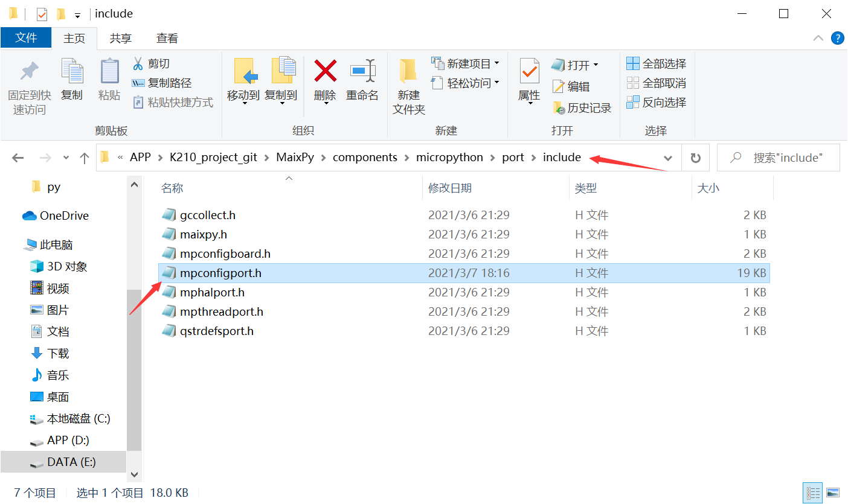This screenshot has height=504, width=848.
Task: Select file mpconfigport.h
Action: pyautogui.click(x=464, y=273)
